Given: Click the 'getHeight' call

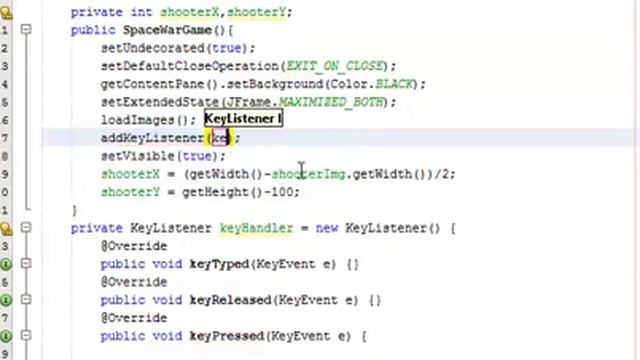Looking at the screenshot, I should [216, 192].
